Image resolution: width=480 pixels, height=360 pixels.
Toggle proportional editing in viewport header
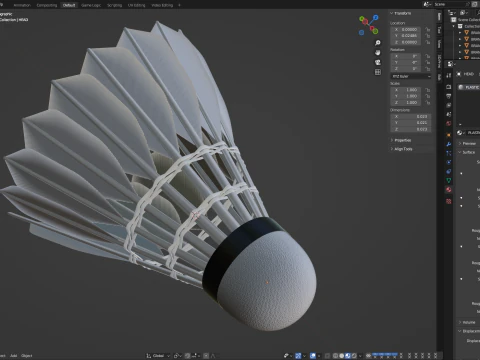tap(206, 356)
